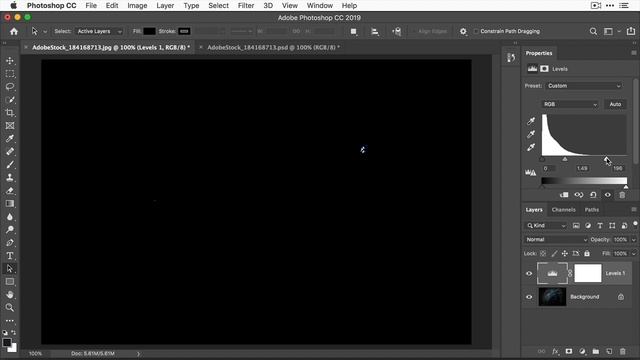Reset Levels adjustment to defaults
The width and height of the screenshot is (640, 360).
coord(593,195)
